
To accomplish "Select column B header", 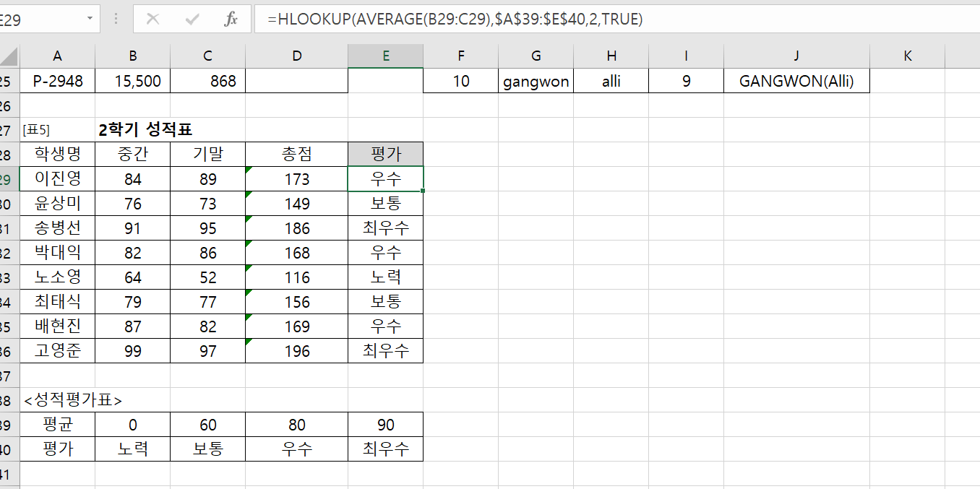I will pyautogui.click(x=132, y=56).
